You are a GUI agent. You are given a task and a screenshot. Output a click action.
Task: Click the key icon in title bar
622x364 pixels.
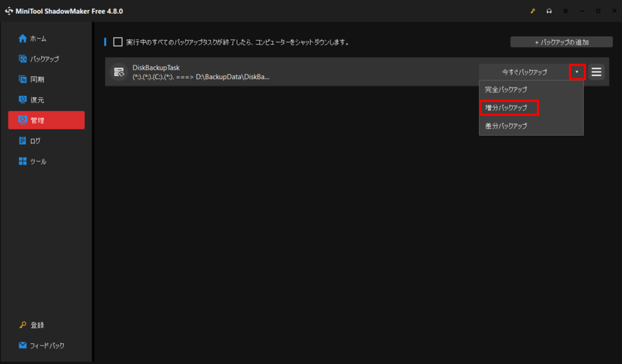point(533,11)
